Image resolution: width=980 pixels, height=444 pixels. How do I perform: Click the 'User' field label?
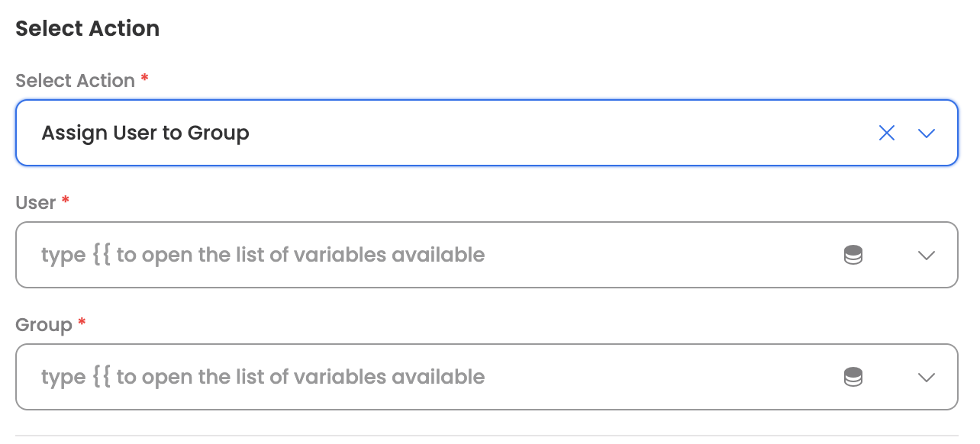pyautogui.click(x=35, y=203)
